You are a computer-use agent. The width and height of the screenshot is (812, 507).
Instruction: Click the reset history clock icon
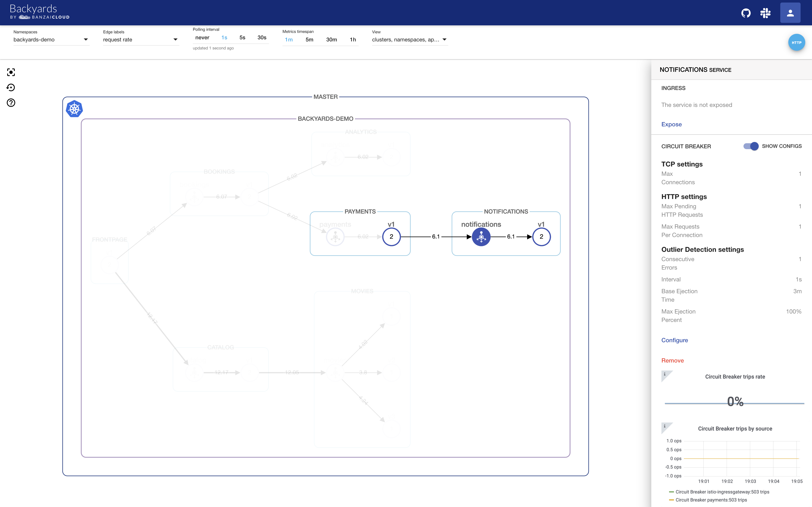[11, 87]
